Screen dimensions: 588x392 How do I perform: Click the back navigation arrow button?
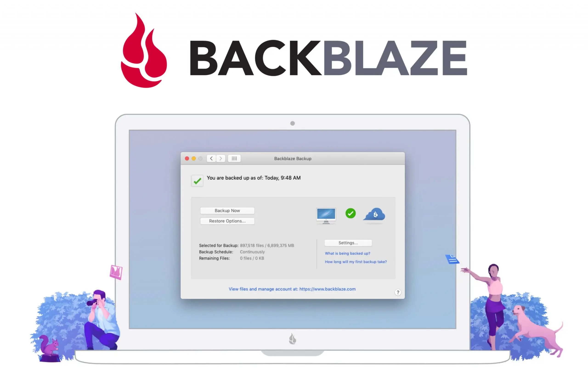211,158
